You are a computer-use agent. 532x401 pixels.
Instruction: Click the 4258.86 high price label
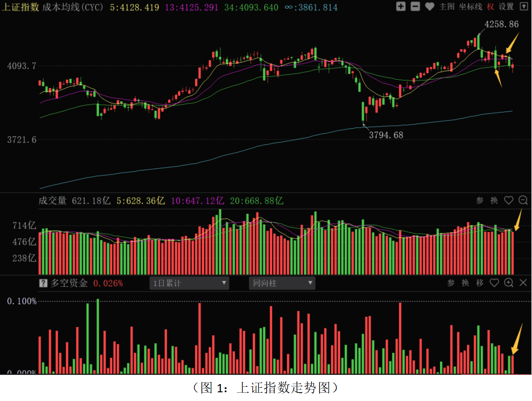(x=501, y=24)
